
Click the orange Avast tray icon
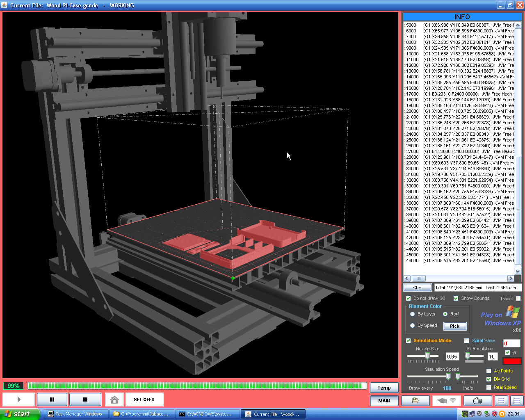click(x=502, y=414)
